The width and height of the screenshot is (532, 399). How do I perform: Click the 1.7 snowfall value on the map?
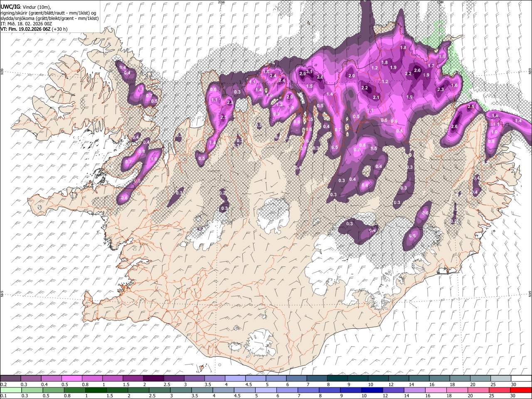(x=431, y=66)
